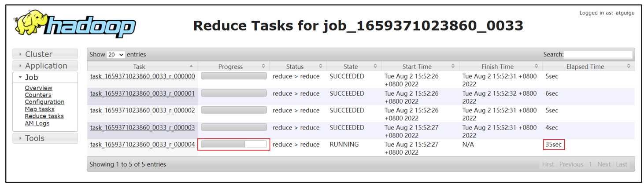The height and width of the screenshot is (186, 644).
Task: Sort by Start Time sort icon
Action: (x=453, y=66)
